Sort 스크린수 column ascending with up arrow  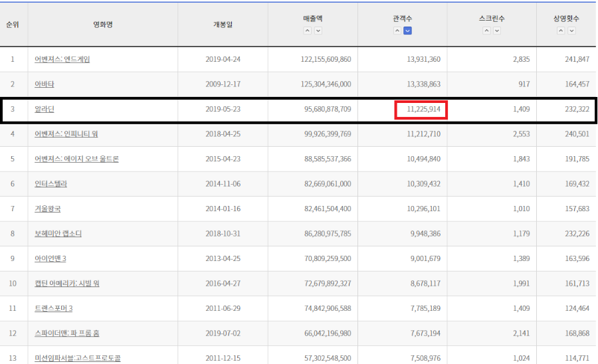click(486, 31)
